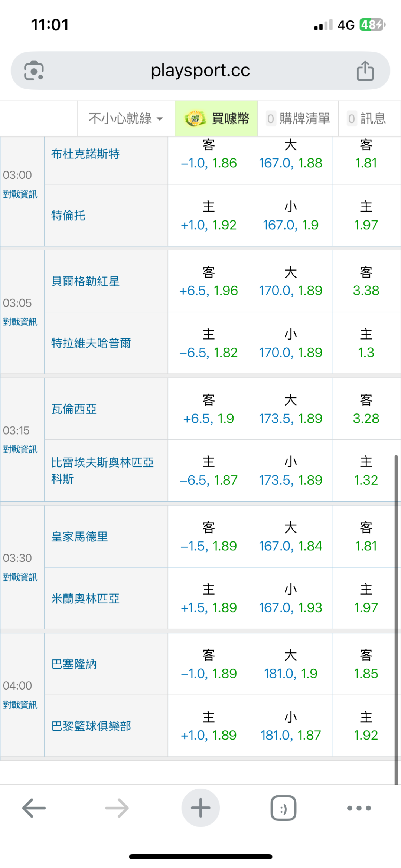This screenshot has width=401, height=868.
Task: Open the 巴黎籃球俱樂部 team link
Action: pyautogui.click(x=91, y=726)
